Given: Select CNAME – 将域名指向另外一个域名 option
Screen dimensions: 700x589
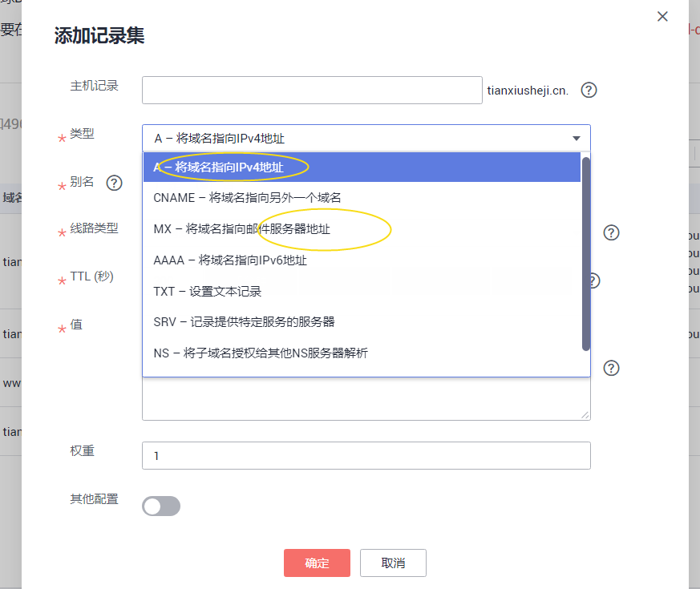Looking at the screenshot, I should [362, 198].
